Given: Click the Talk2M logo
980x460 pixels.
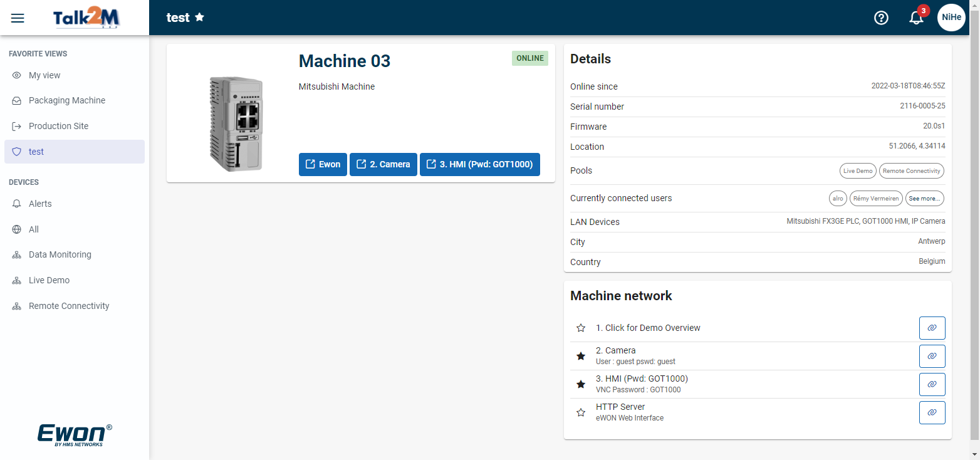Looking at the screenshot, I should [86, 18].
